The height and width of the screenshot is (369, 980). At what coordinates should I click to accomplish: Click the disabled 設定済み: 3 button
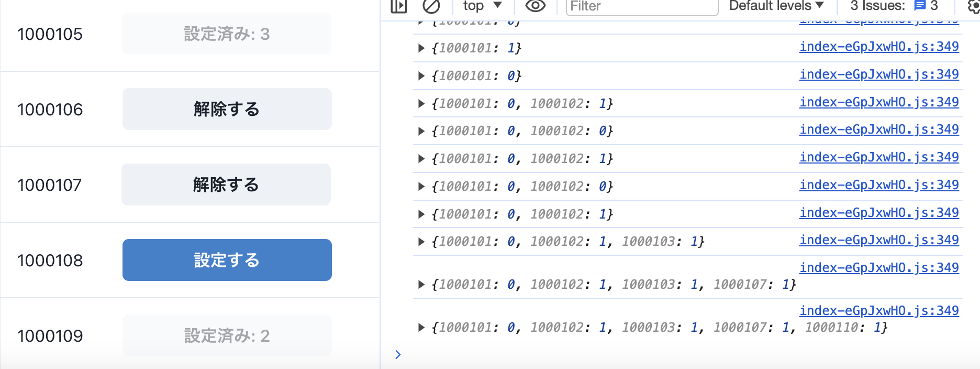pos(227,34)
